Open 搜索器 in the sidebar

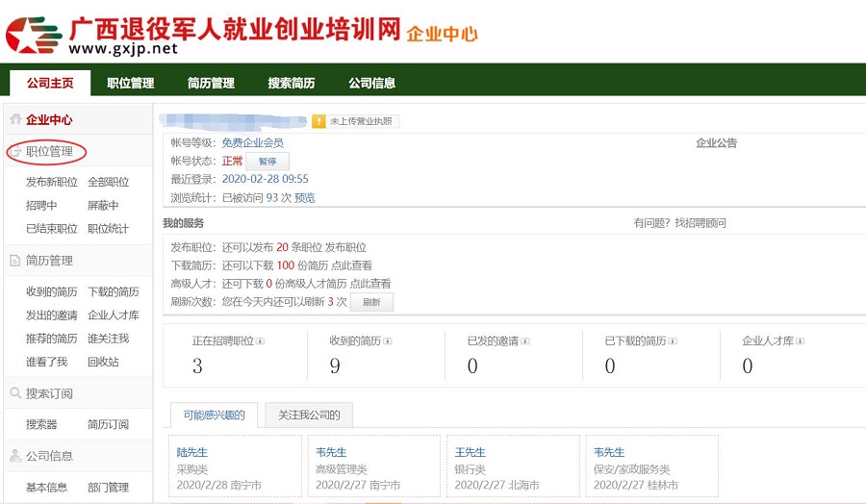click(x=41, y=424)
